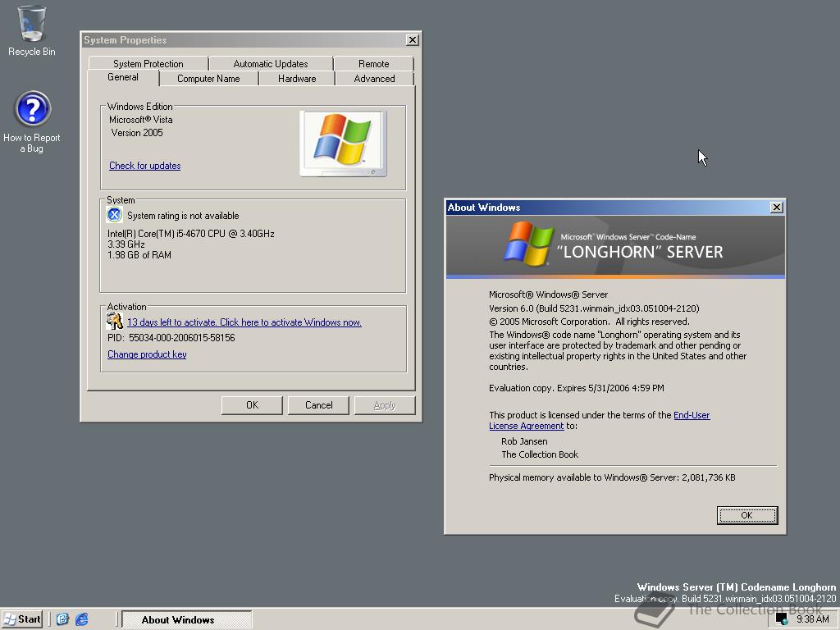The image size is (840, 630).
Task: Click the Check for updates link
Action: [144, 166]
